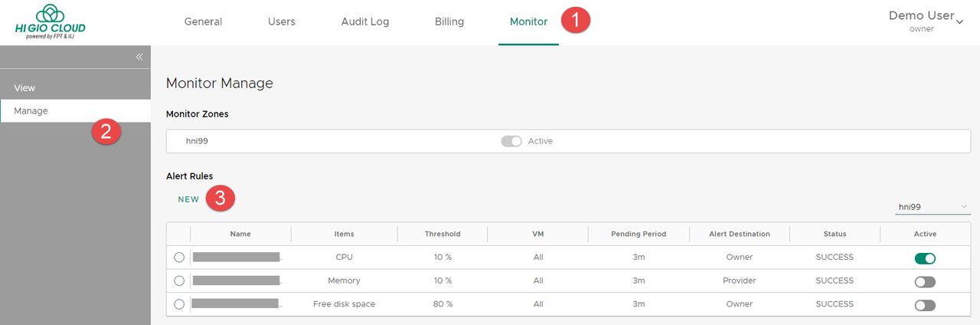This screenshot has width=980, height=325.
Task: Toggle the hni99 zone Active switch
Action: 511,141
